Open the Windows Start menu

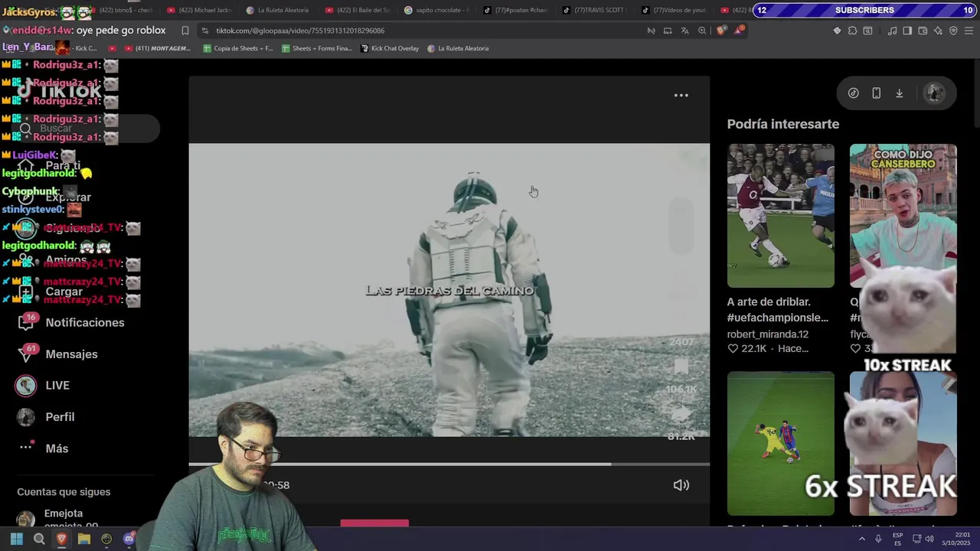[16, 539]
